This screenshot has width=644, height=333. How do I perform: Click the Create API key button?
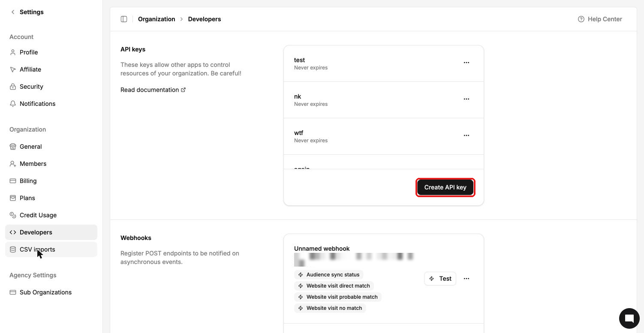tap(445, 187)
